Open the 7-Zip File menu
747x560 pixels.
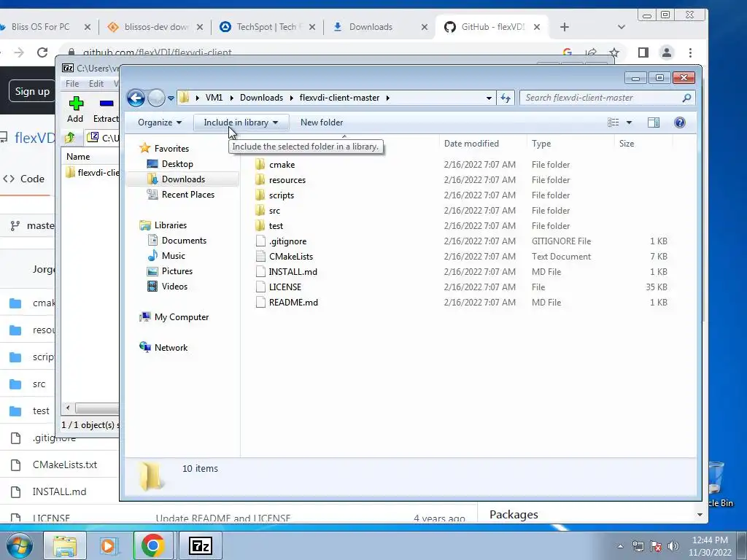72,84
